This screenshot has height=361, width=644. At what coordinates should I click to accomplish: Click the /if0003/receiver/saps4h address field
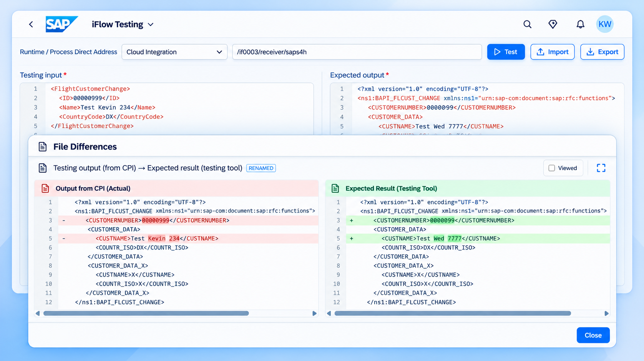pos(357,52)
